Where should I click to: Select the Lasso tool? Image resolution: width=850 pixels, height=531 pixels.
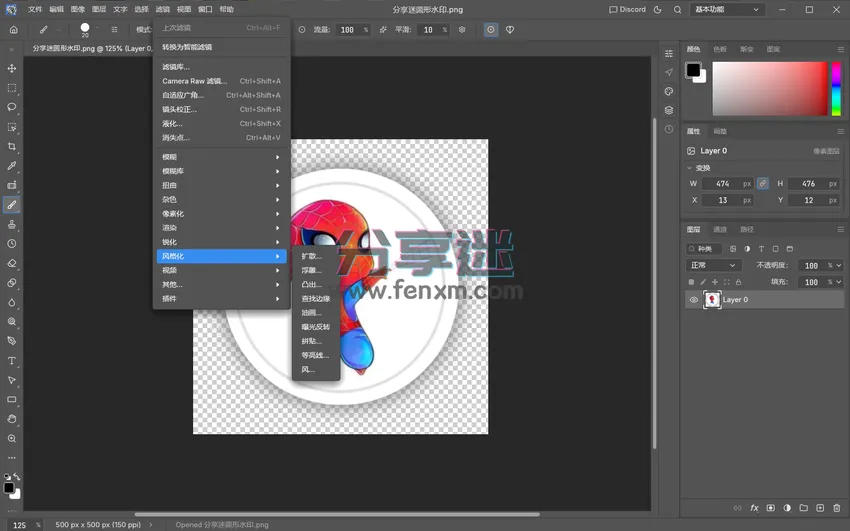[11, 107]
